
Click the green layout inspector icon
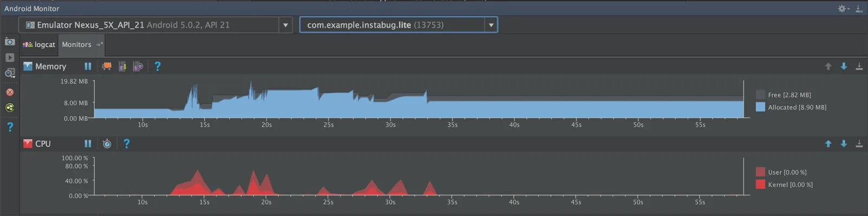pyautogui.click(x=10, y=108)
